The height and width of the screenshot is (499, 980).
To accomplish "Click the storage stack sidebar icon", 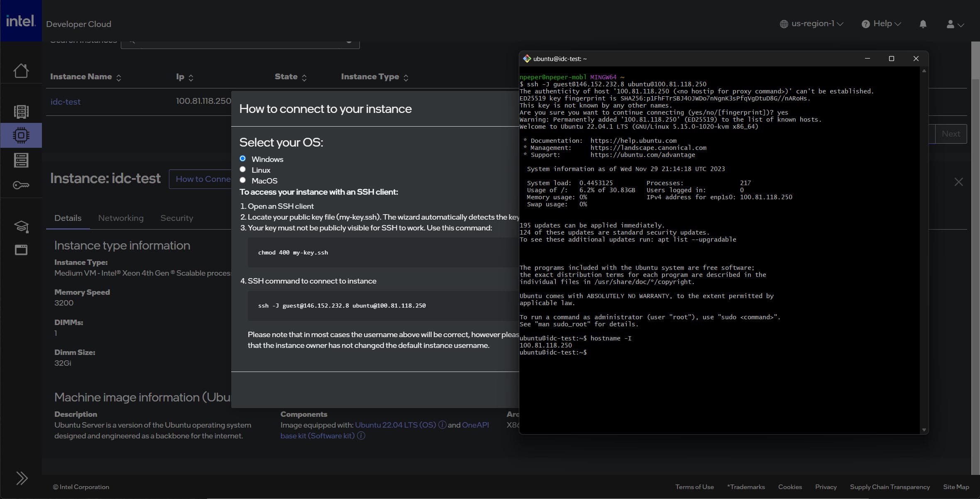I will coord(21,160).
